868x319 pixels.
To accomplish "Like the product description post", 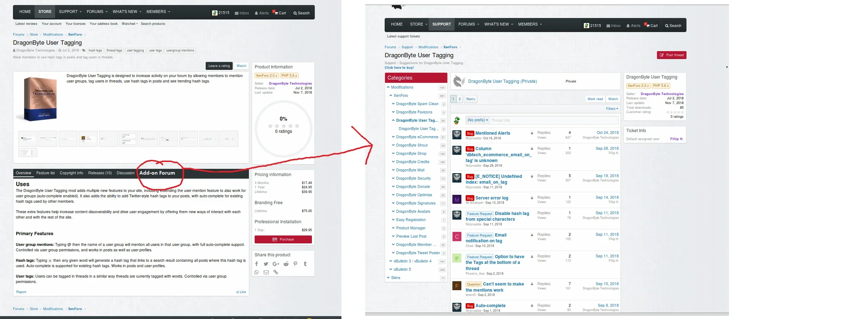I will pyautogui.click(x=241, y=292).
